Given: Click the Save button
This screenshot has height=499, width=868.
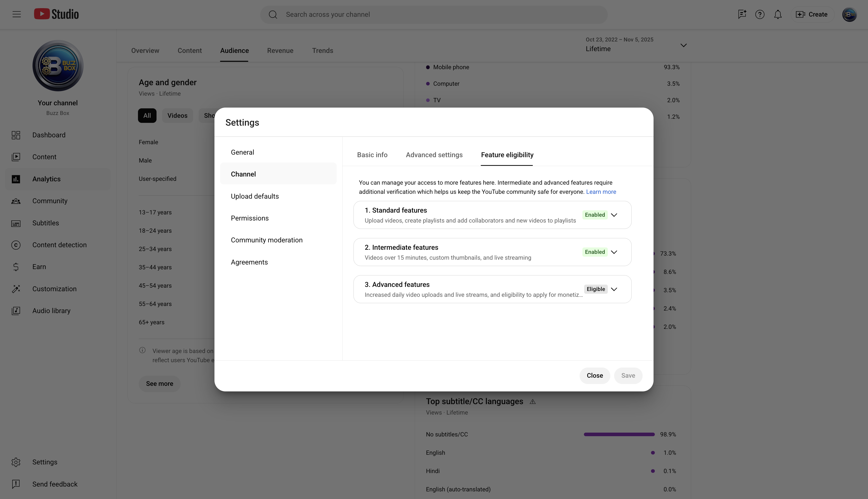Looking at the screenshot, I should 628,376.
